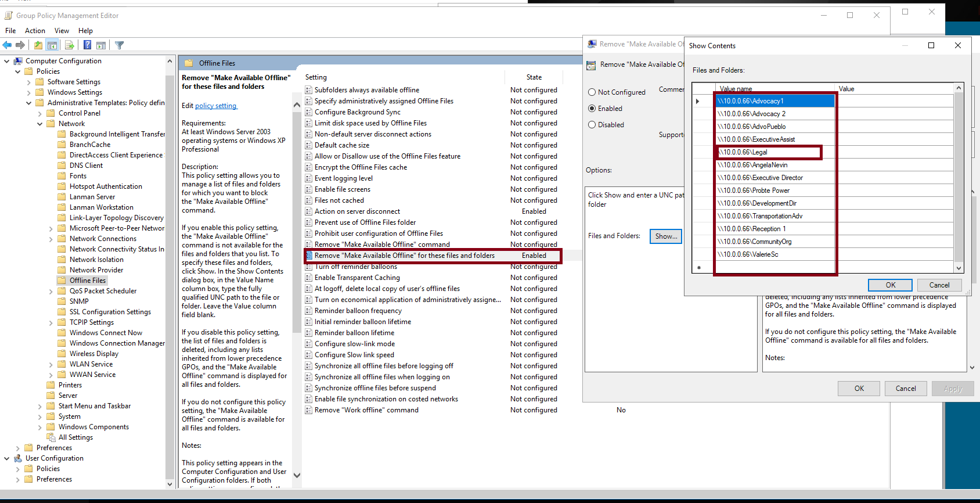
Task: Click the Group Policy Management Editor title icon
Action: (x=8, y=16)
